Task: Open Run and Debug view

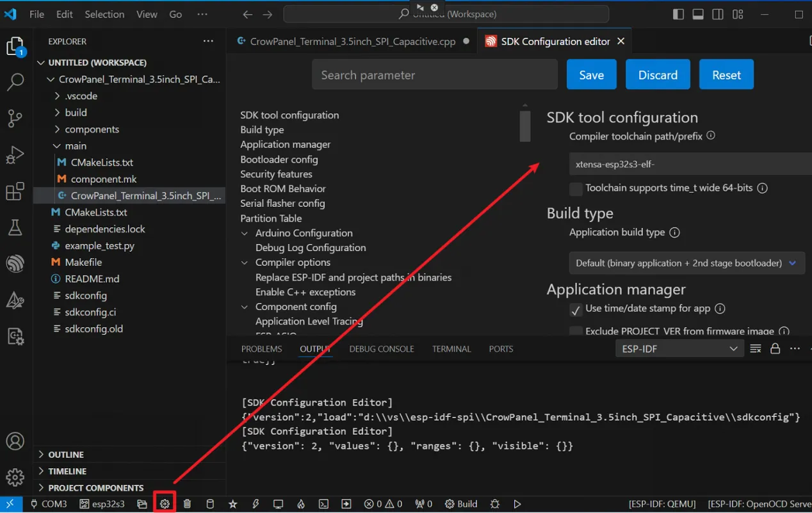Action: tap(15, 155)
